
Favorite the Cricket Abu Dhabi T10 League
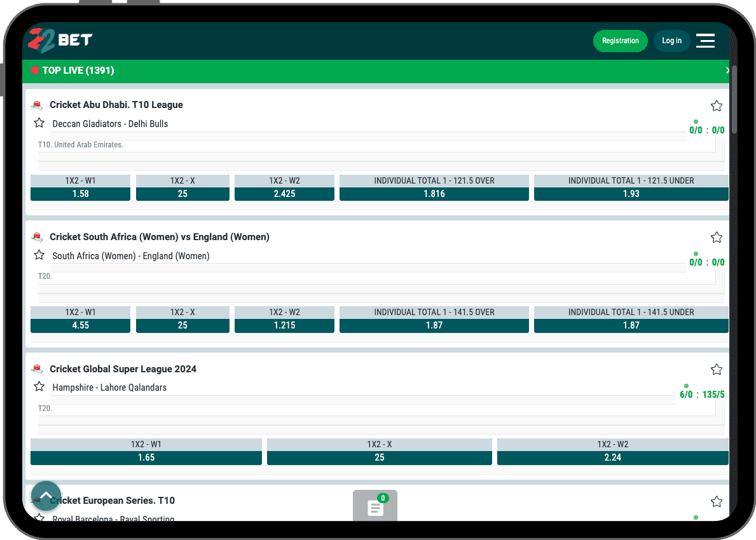[x=717, y=106]
